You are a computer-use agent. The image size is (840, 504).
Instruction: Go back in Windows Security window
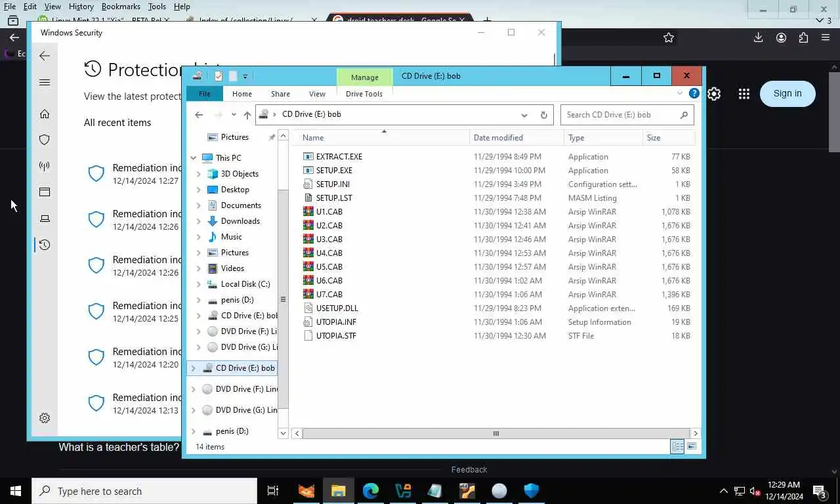pyautogui.click(x=45, y=56)
